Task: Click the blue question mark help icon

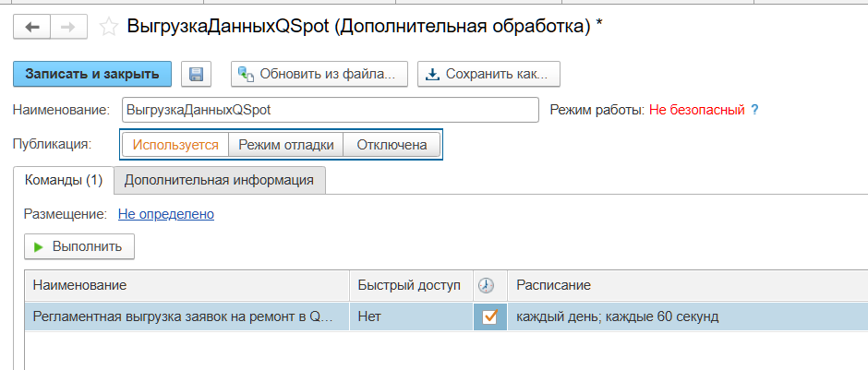Action: tap(754, 110)
